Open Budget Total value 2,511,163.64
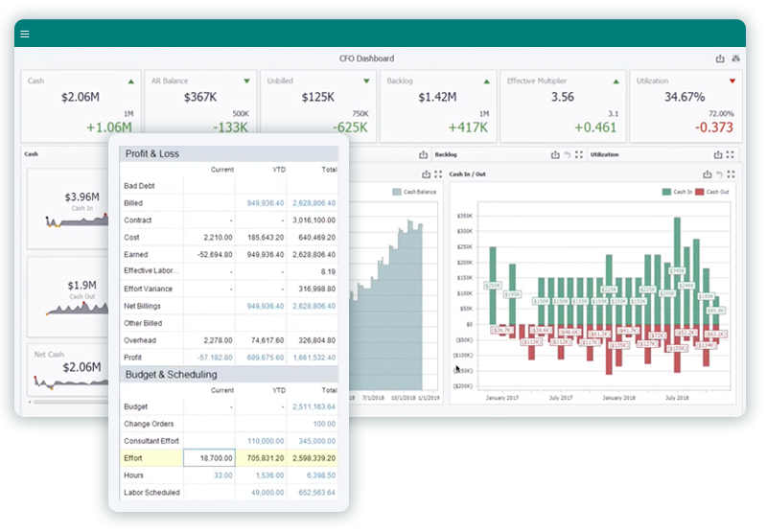This screenshot has width=767, height=532. (x=314, y=406)
